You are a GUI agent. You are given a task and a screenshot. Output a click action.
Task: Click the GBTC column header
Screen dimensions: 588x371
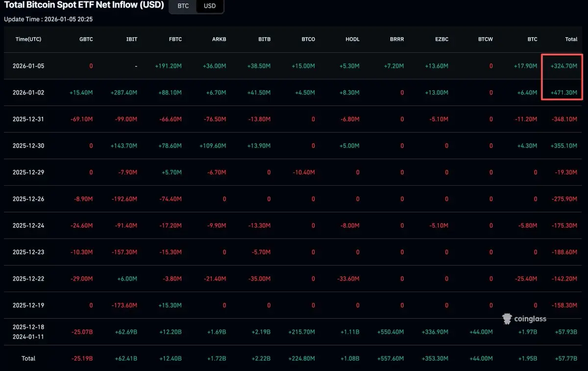pyautogui.click(x=85, y=39)
